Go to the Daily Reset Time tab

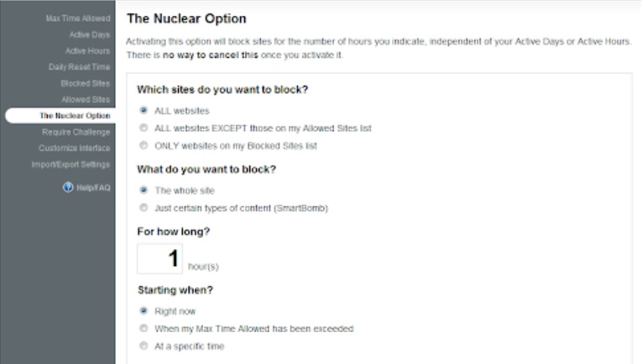click(79, 67)
